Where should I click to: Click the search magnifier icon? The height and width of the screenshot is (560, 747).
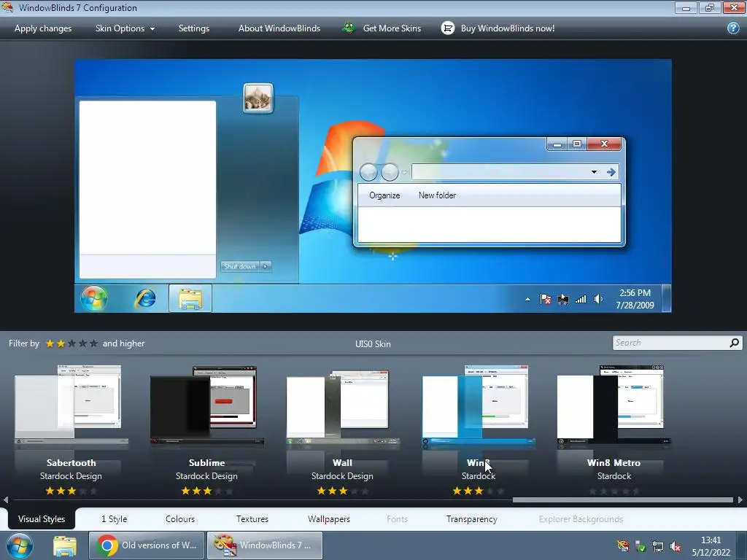click(734, 343)
